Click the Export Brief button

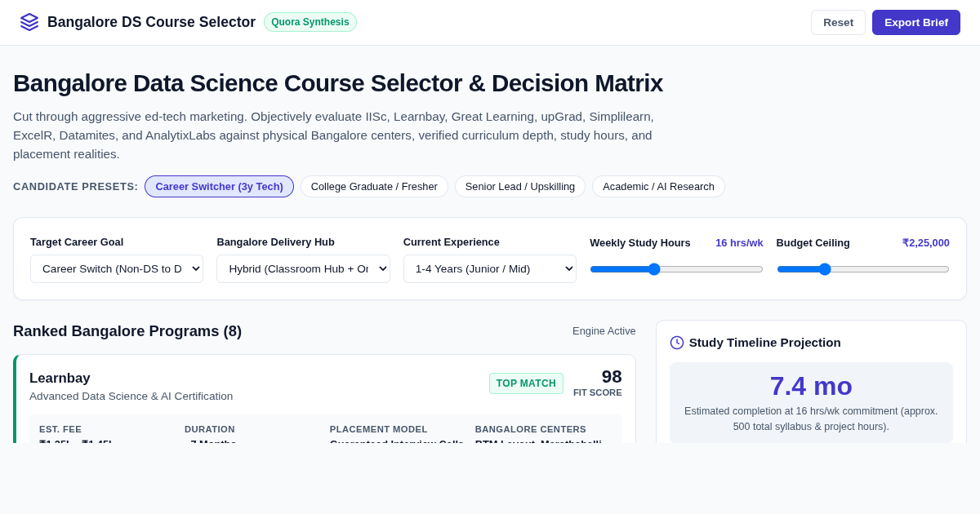click(916, 22)
